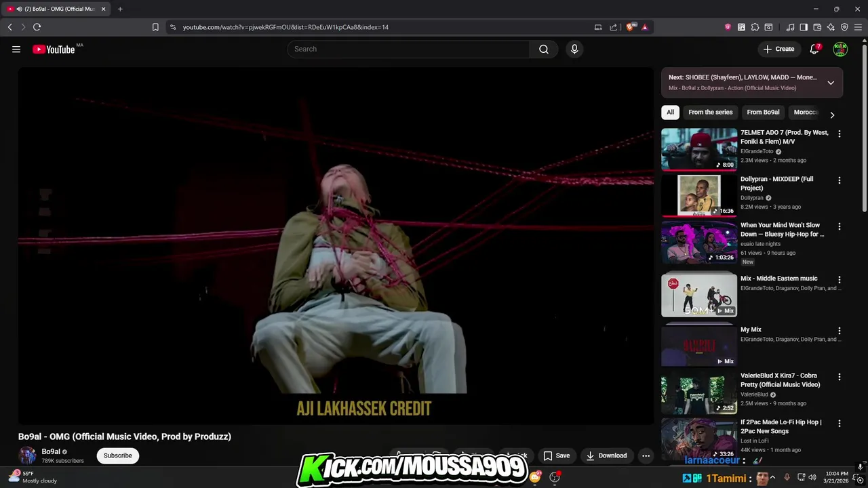Screen dimensions: 868x488
Task: Click the share page icon in the address bar
Action: (x=613, y=27)
